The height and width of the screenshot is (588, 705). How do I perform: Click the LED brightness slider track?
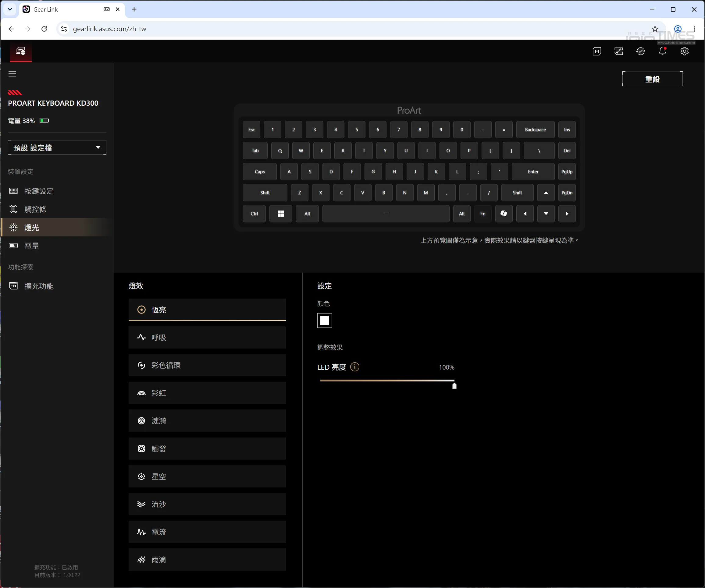(387, 381)
